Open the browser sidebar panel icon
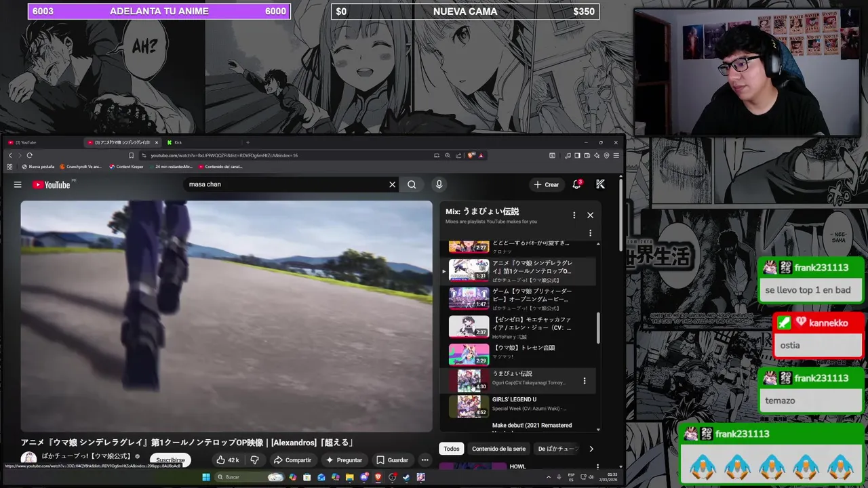This screenshot has width=868, height=488. [577, 155]
